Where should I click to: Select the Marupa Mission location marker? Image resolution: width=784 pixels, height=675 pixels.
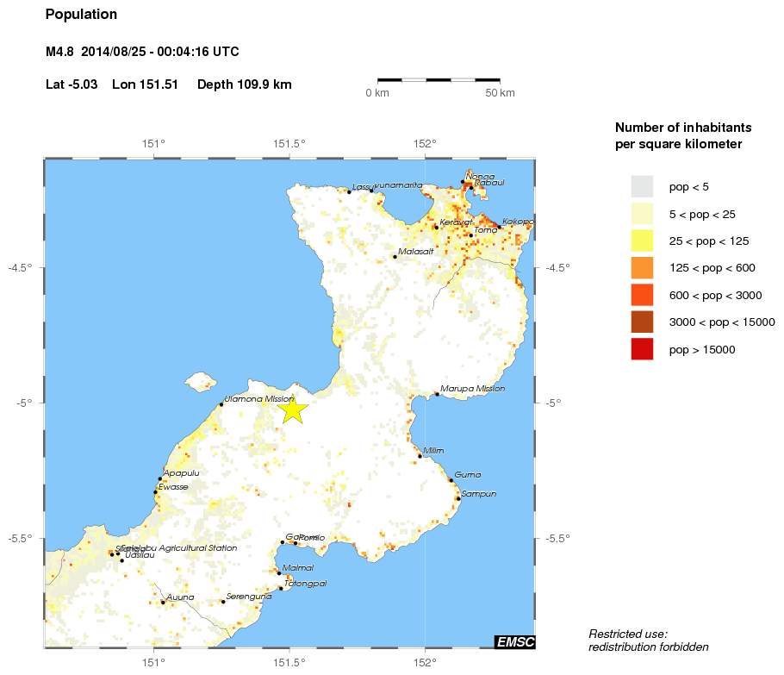pos(437,394)
